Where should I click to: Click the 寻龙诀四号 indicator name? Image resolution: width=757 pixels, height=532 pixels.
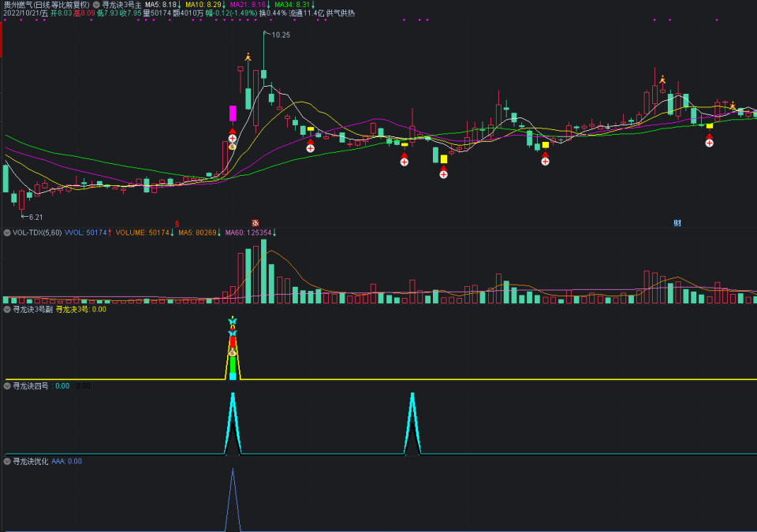click(31, 385)
